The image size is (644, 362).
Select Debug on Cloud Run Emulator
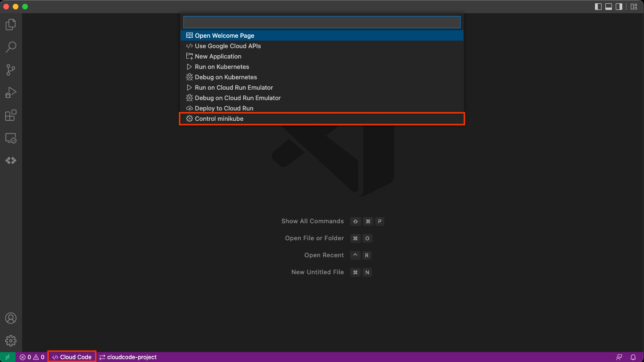click(322, 98)
